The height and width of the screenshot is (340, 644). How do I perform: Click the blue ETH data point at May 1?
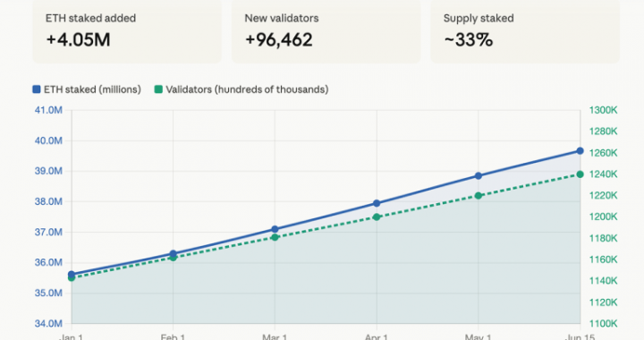[x=479, y=175]
